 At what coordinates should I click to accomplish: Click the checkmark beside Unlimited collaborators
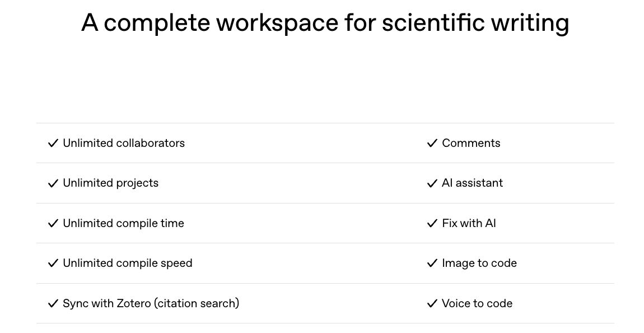coord(53,144)
